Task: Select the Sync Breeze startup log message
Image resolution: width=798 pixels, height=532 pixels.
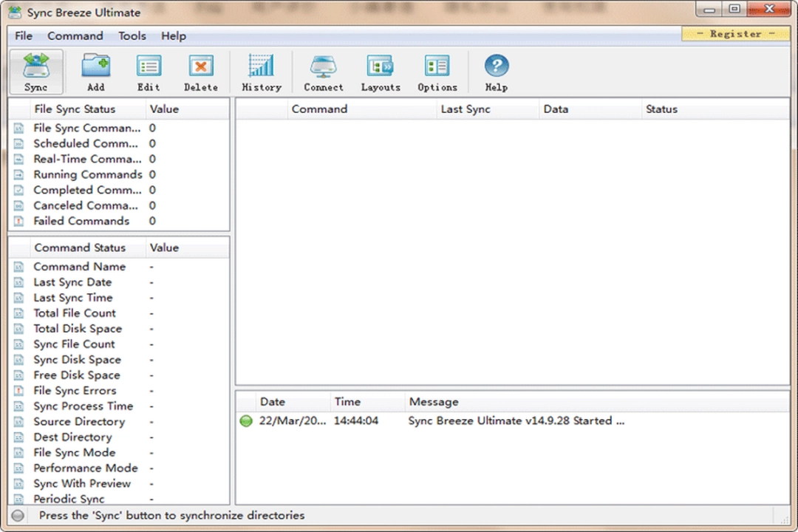Action: click(x=516, y=420)
